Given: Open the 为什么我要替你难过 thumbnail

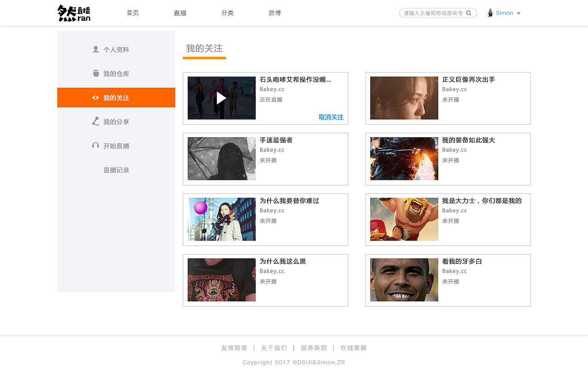Looking at the screenshot, I should pyautogui.click(x=221, y=219).
